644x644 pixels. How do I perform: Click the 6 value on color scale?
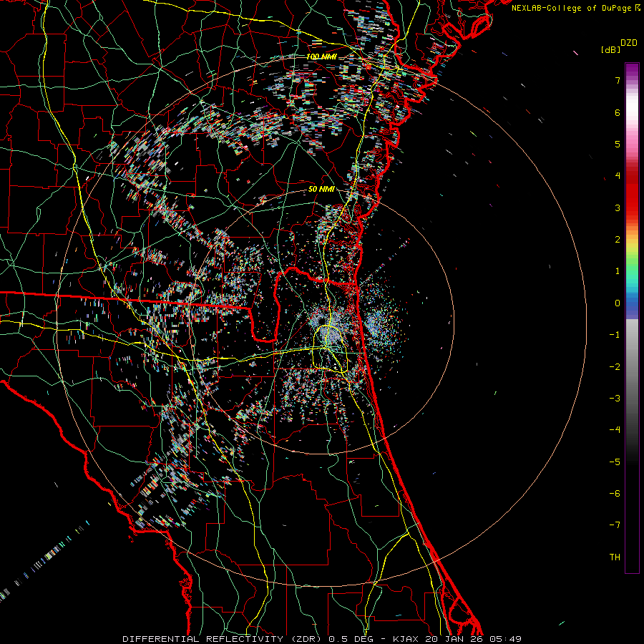pos(618,112)
